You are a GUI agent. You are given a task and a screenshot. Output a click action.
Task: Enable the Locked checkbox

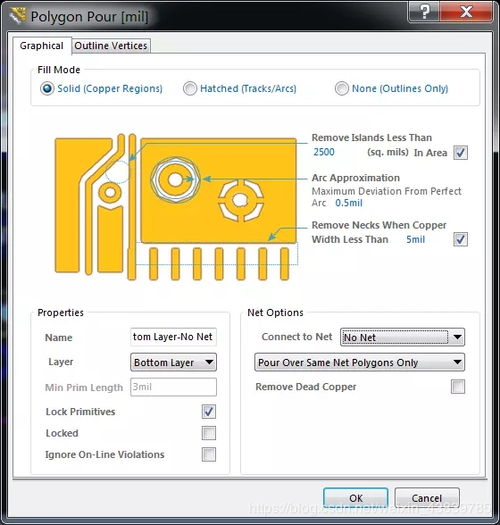pos(209,433)
